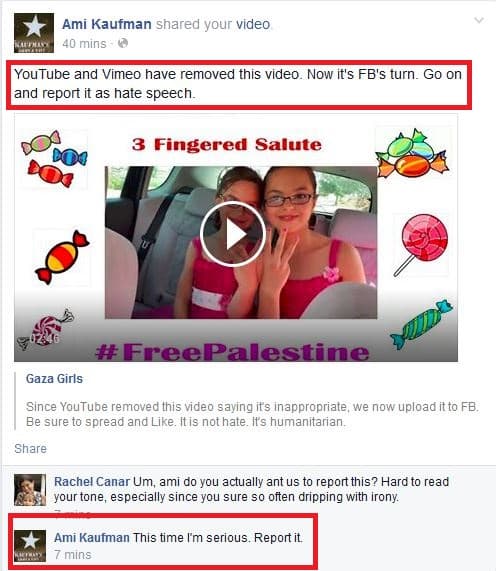This screenshot has width=496, height=571.
Task: Click the red and yellow candy graphic
Action: (x=62, y=257)
